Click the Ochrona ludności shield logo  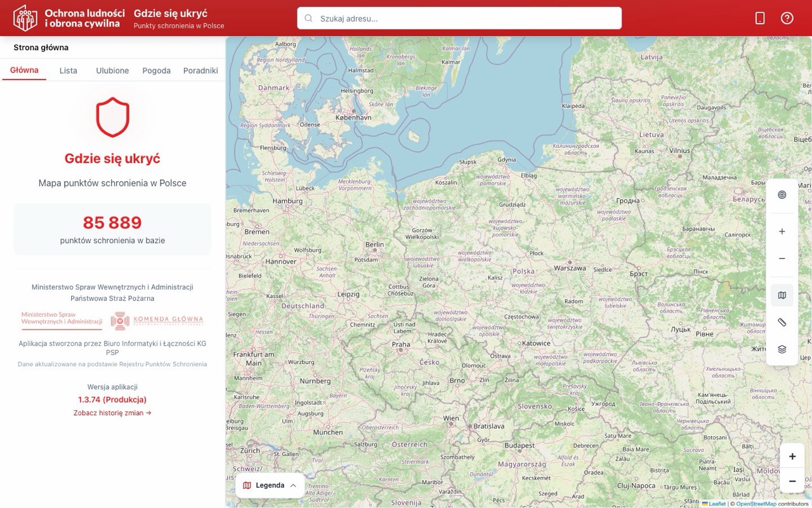point(25,18)
